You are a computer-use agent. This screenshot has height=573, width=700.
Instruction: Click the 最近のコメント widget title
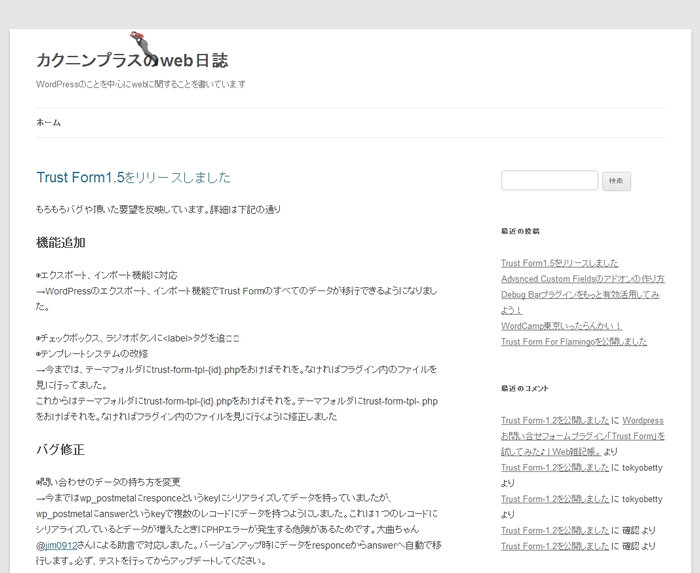(x=525, y=388)
